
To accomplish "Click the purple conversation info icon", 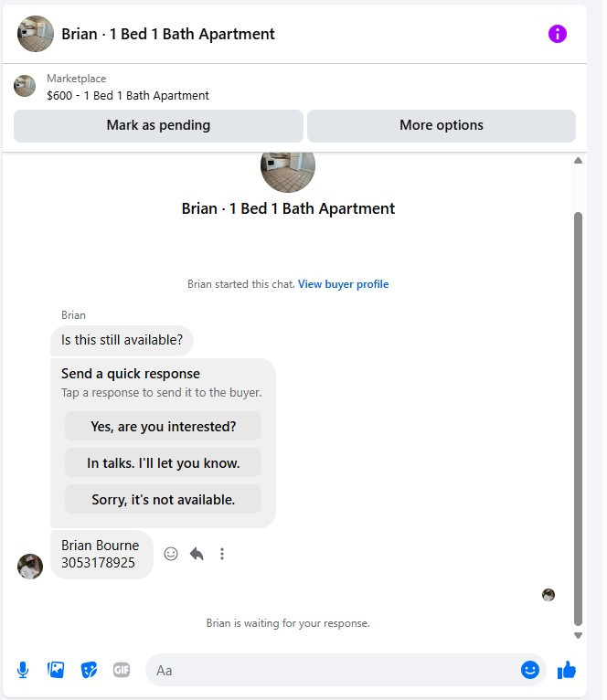I will coord(558,34).
